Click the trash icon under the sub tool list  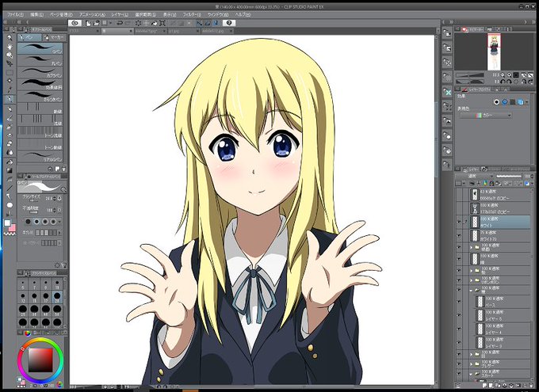point(63,169)
